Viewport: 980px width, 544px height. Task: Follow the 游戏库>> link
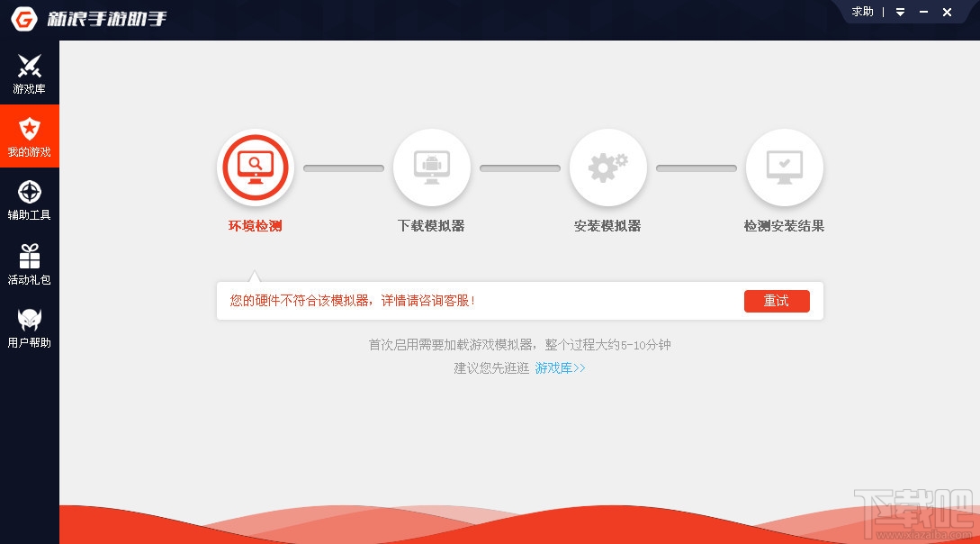point(560,368)
